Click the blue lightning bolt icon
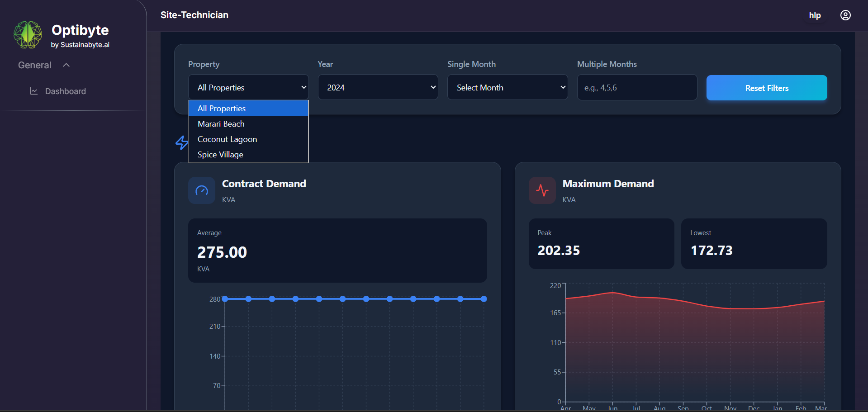The height and width of the screenshot is (412, 868). 182,142
